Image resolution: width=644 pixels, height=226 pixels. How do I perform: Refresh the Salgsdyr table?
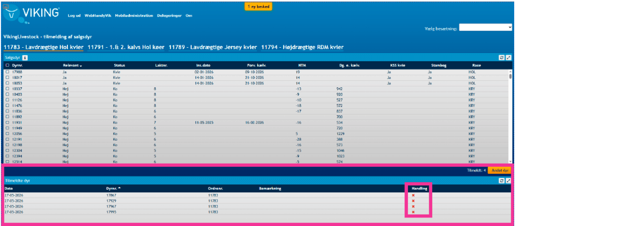[x=501, y=58]
